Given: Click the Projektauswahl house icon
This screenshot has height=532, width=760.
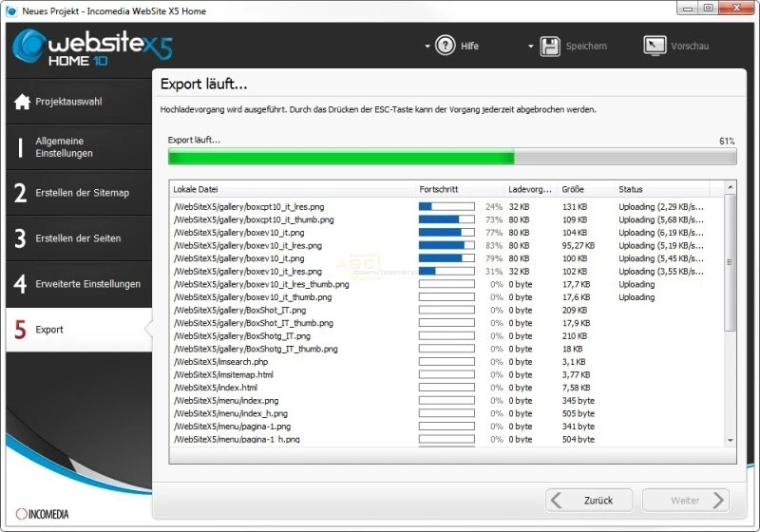Looking at the screenshot, I should 22,102.
